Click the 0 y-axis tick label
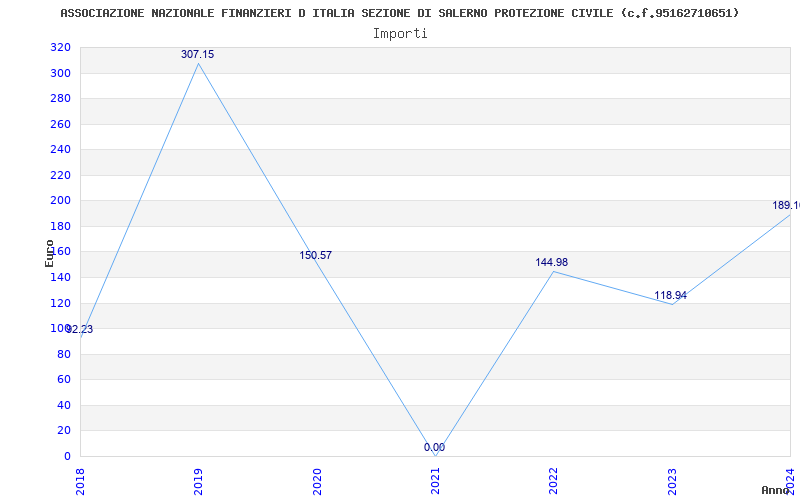This screenshot has width=800, height=500. (x=67, y=456)
